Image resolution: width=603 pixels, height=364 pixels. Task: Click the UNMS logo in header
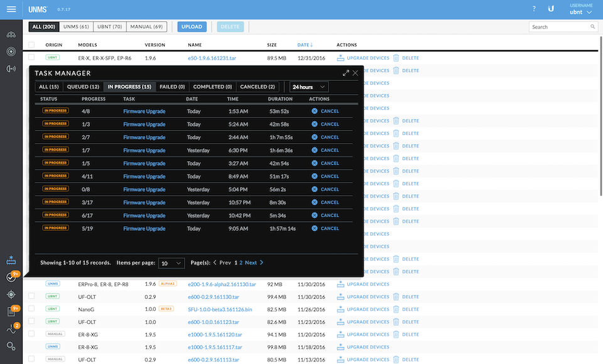[x=38, y=9]
